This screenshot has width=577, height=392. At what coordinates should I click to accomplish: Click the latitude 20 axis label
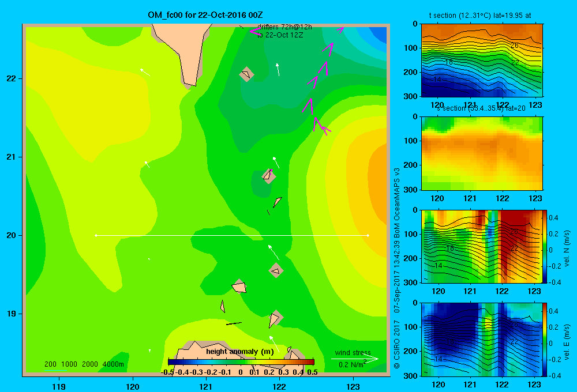pos(12,235)
